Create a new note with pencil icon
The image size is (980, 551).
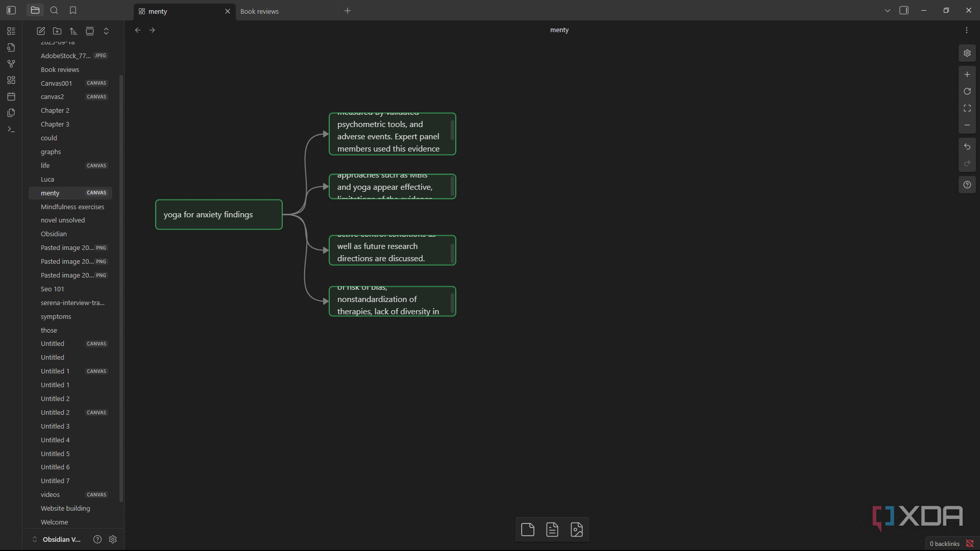tap(41, 31)
